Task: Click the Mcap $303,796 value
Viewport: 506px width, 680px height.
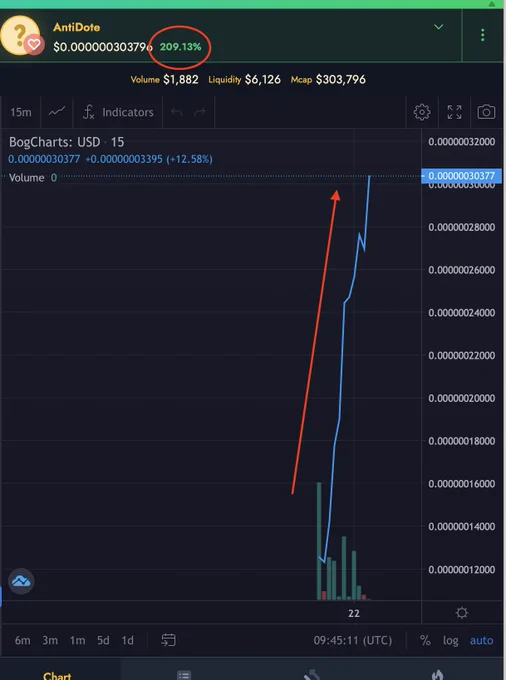Action: [x=328, y=79]
